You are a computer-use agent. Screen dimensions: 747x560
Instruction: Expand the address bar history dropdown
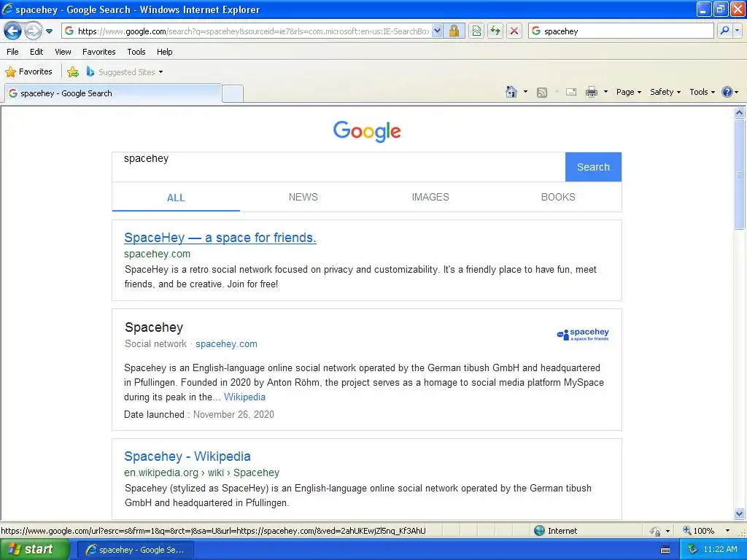[437, 31]
